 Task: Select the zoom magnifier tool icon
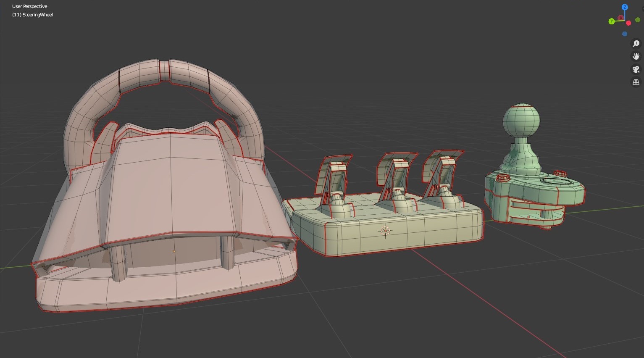[x=636, y=43]
